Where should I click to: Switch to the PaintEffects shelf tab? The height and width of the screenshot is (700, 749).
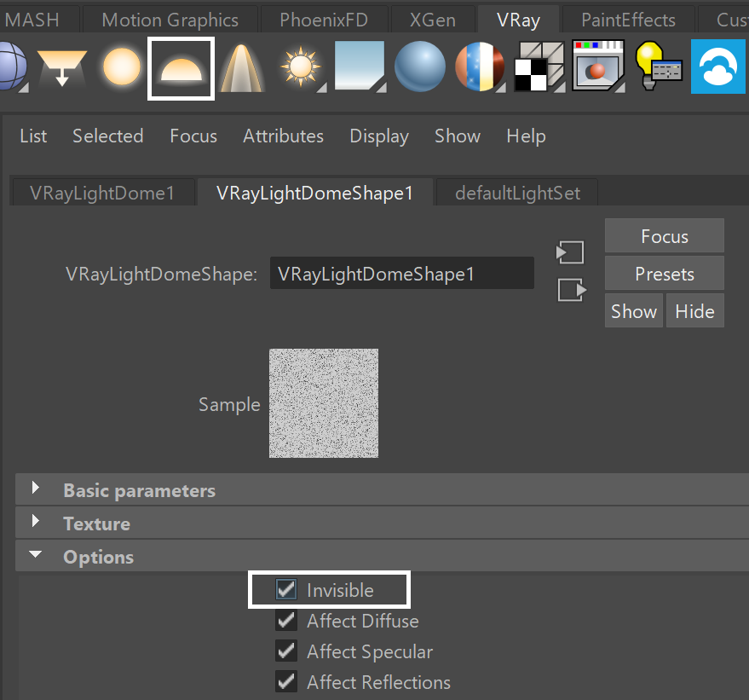[x=628, y=20]
